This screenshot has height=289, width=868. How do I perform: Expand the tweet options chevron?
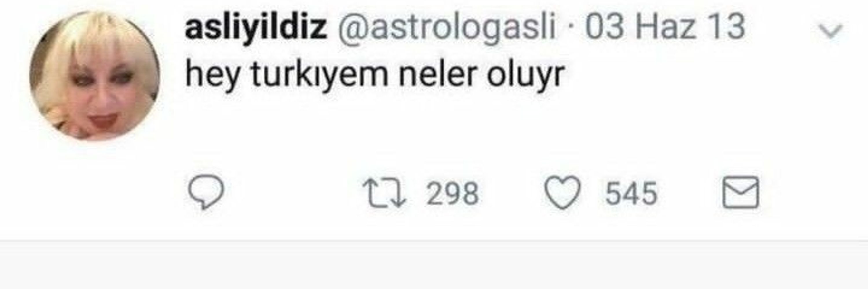[x=831, y=31]
